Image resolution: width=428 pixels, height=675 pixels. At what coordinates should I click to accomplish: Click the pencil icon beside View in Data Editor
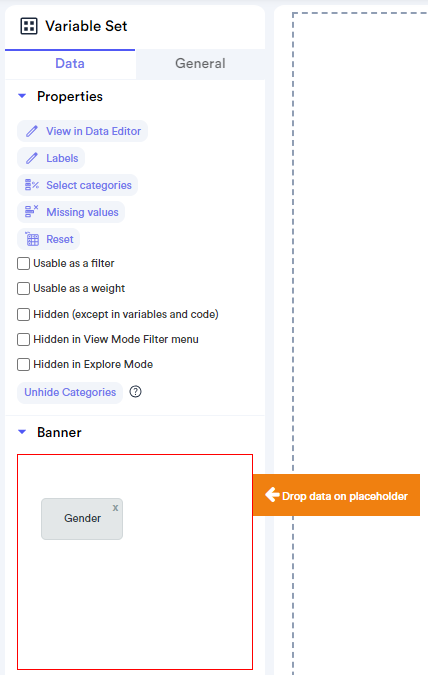(32, 131)
